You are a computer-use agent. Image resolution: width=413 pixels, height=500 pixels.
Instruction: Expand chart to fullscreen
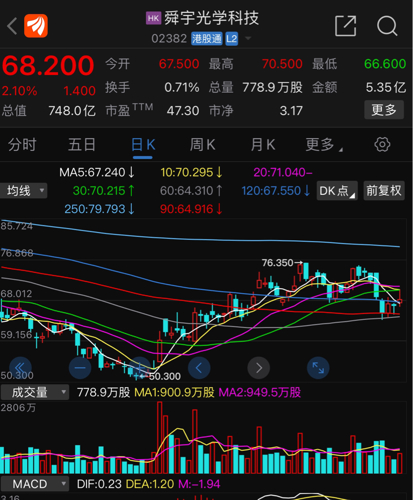point(318,368)
